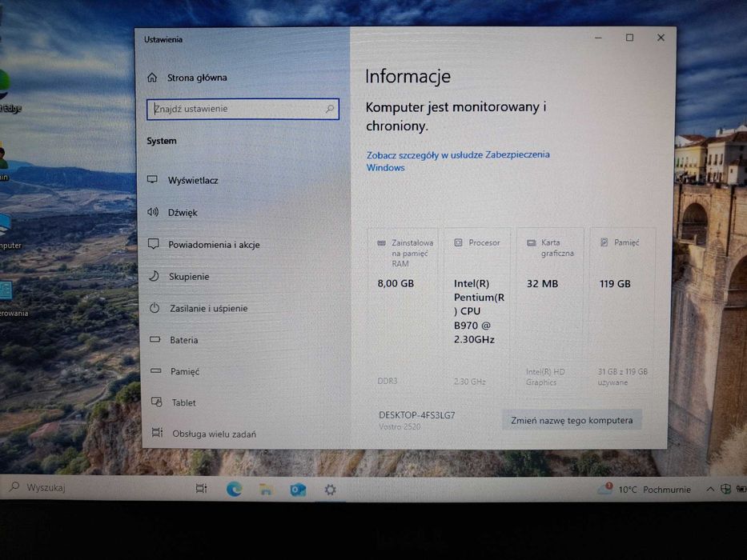Select Tablet settings
Viewport: 747px width, 560px height.
coord(174,402)
